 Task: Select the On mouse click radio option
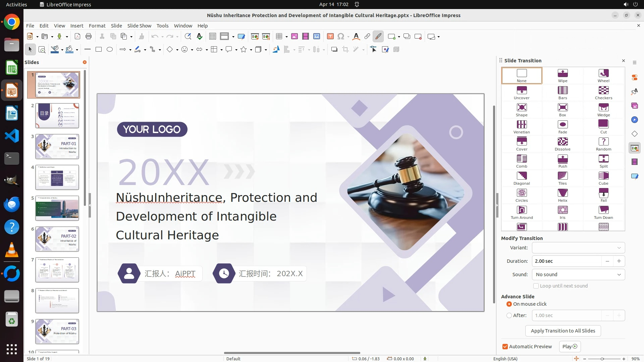point(509,304)
